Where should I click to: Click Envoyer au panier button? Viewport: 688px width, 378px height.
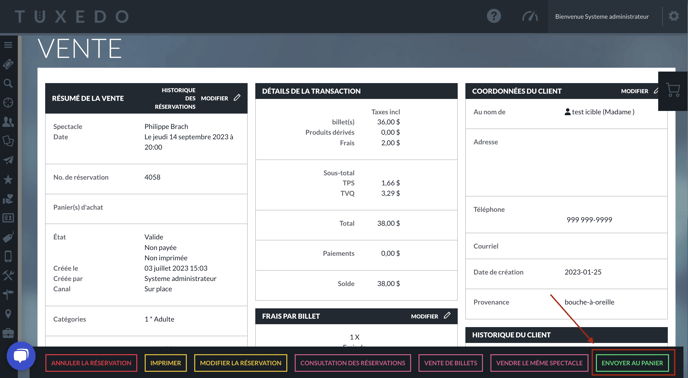pos(632,363)
